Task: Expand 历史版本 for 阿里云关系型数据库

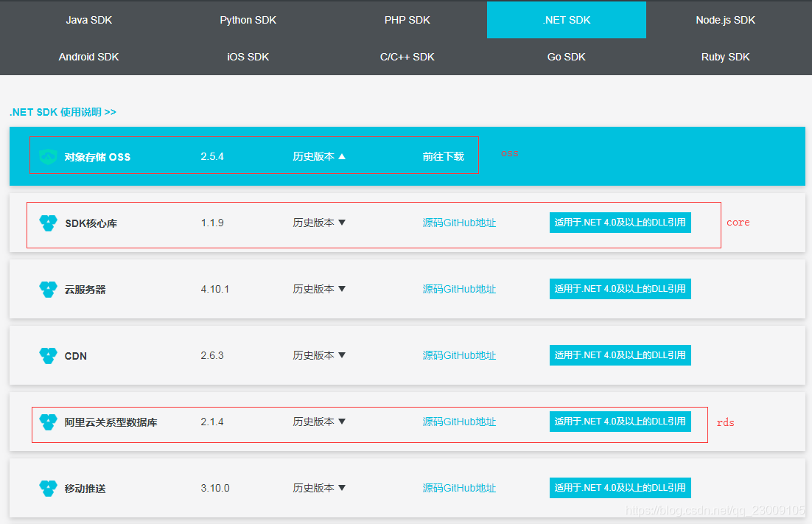Action: [319, 422]
